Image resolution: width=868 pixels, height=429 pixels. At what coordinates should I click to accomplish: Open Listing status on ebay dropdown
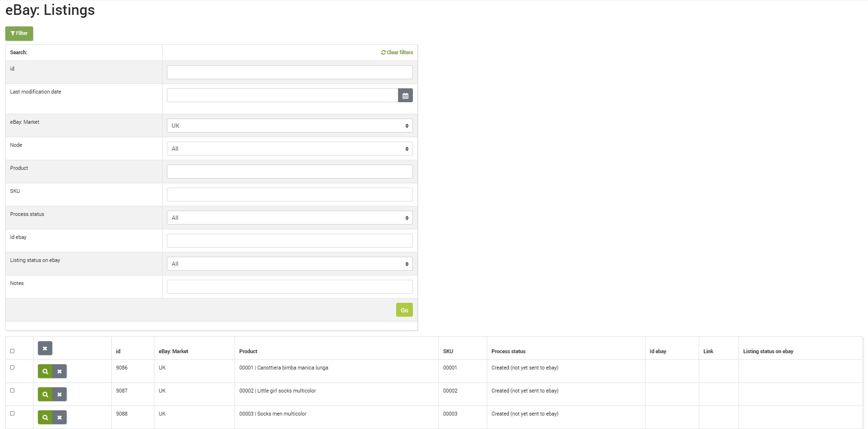tap(290, 264)
